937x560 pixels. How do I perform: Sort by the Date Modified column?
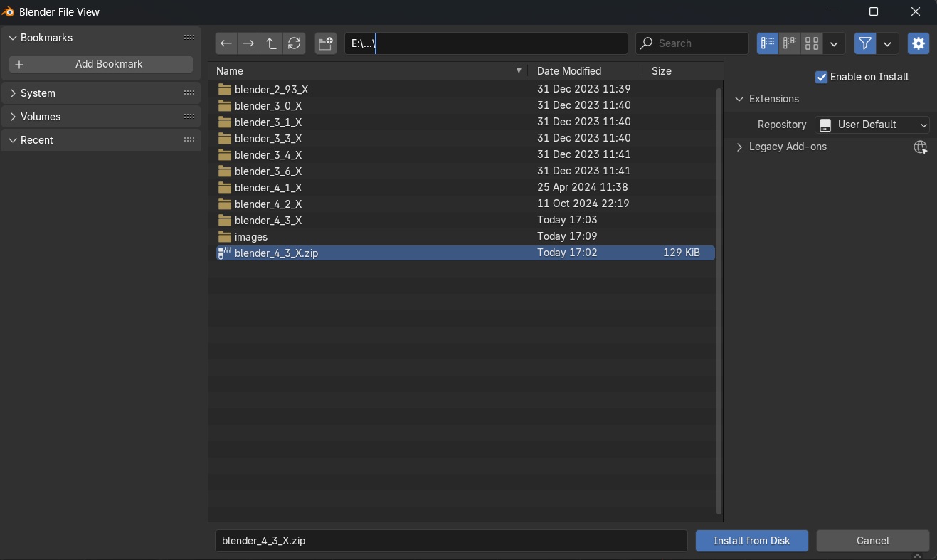(585, 71)
